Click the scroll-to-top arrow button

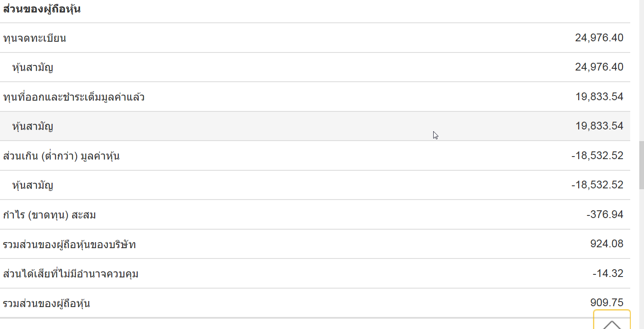[612, 320]
